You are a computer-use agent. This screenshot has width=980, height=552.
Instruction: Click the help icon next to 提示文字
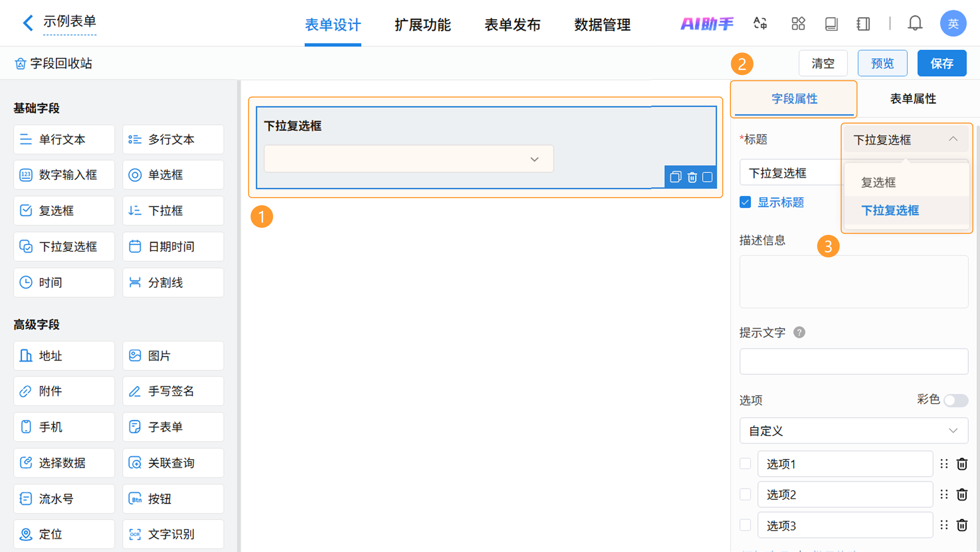799,332
